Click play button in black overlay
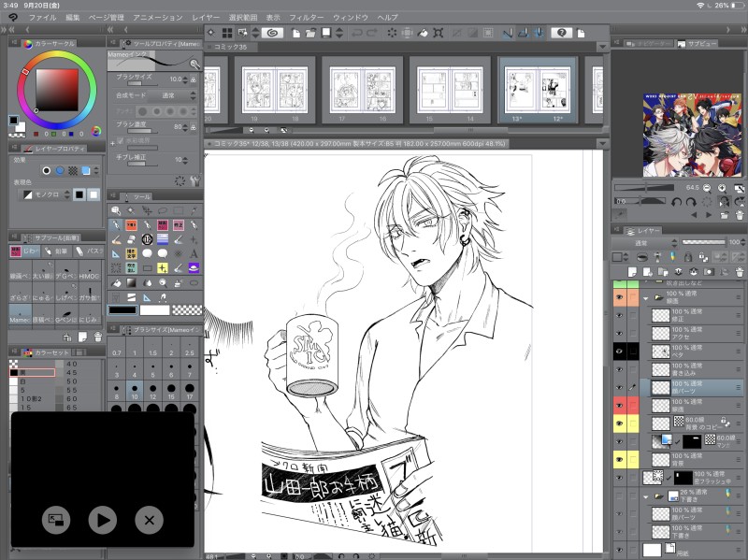 point(103,520)
